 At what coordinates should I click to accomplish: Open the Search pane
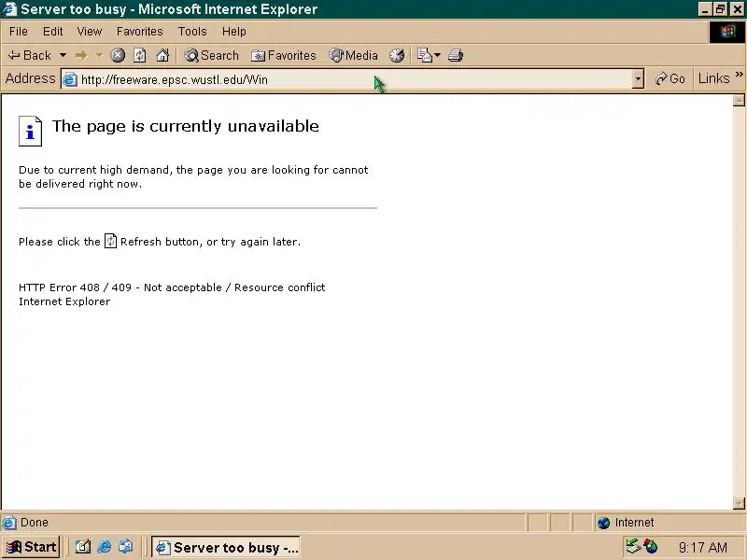click(x=212, y=55)
